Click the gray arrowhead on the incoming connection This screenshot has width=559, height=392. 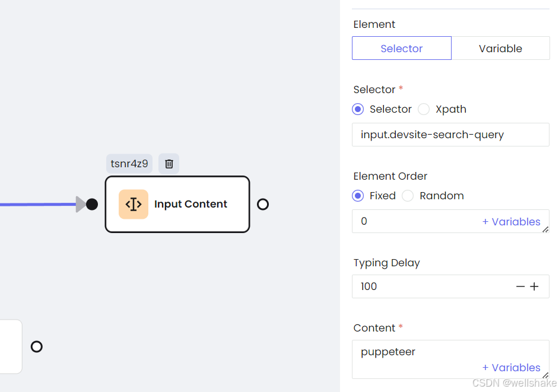coord(81,204)
